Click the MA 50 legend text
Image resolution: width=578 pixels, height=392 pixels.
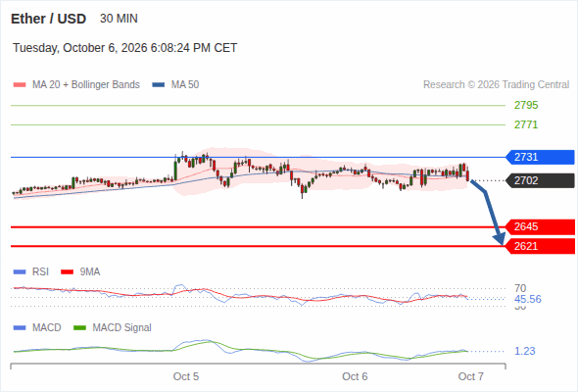185,85
